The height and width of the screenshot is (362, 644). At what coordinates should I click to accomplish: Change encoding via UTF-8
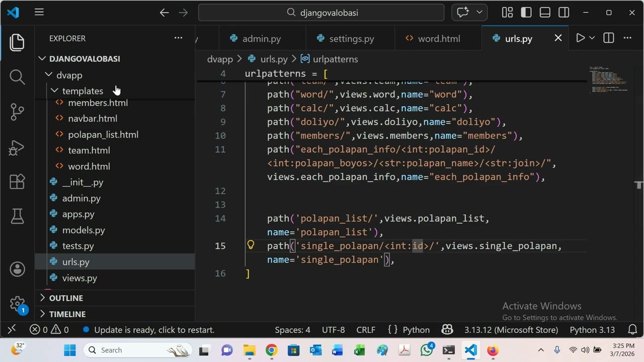click(334, 330)
